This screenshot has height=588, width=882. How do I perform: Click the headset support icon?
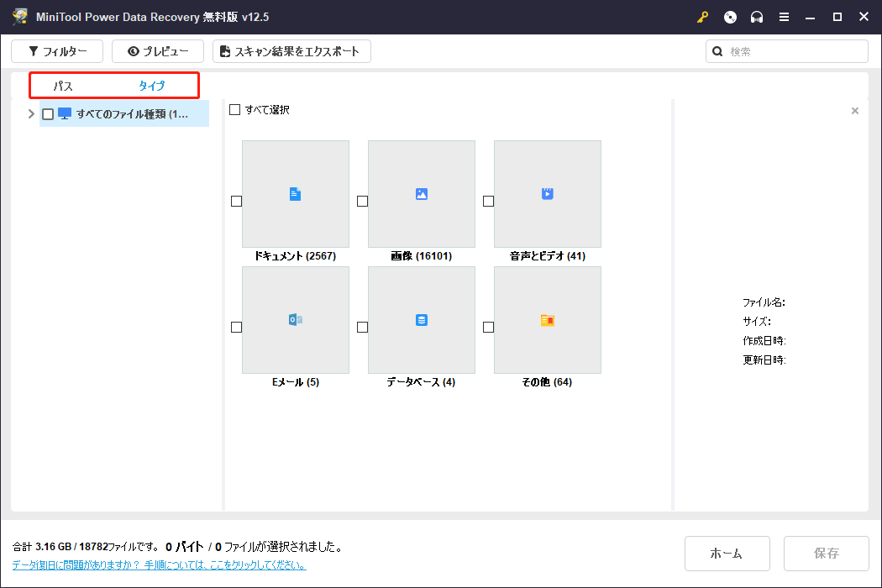[757, 18]
